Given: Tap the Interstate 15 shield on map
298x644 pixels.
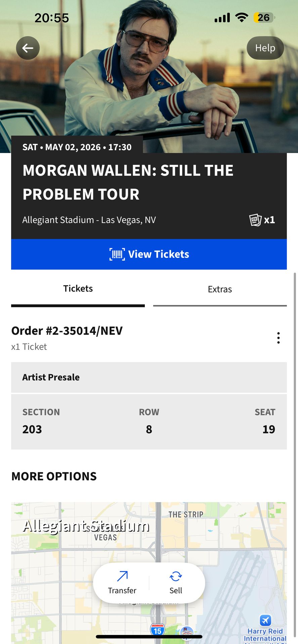Looking at the screenshot, I should [157, 630].
